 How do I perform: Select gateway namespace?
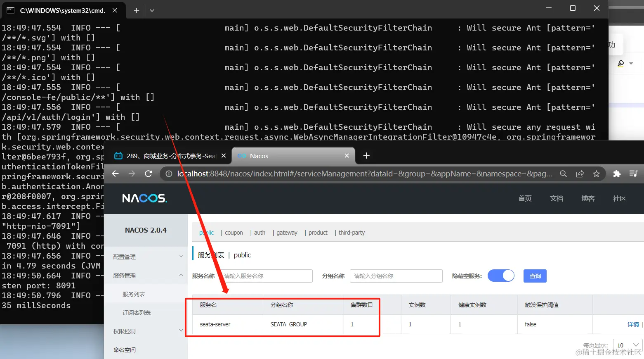287,233
